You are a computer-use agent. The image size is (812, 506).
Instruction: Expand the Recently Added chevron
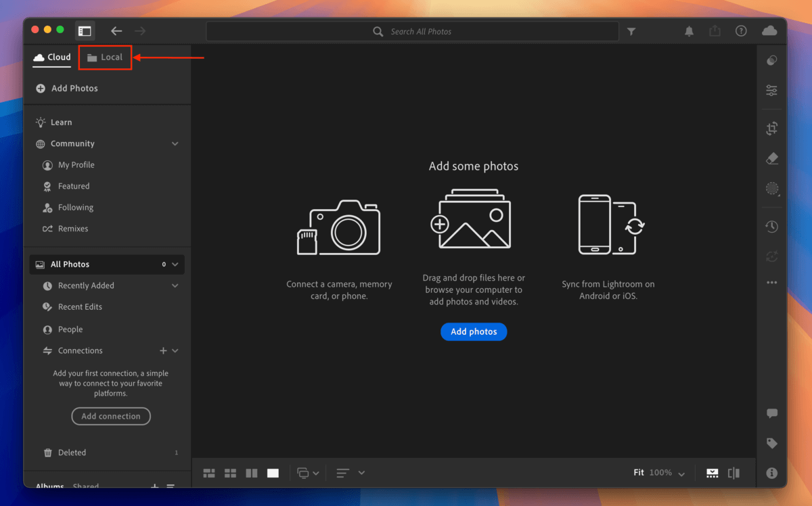(175, 285)
